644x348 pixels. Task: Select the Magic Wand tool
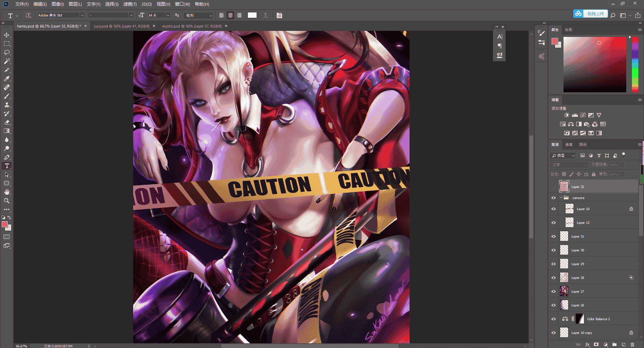click(x=7, y=61)
